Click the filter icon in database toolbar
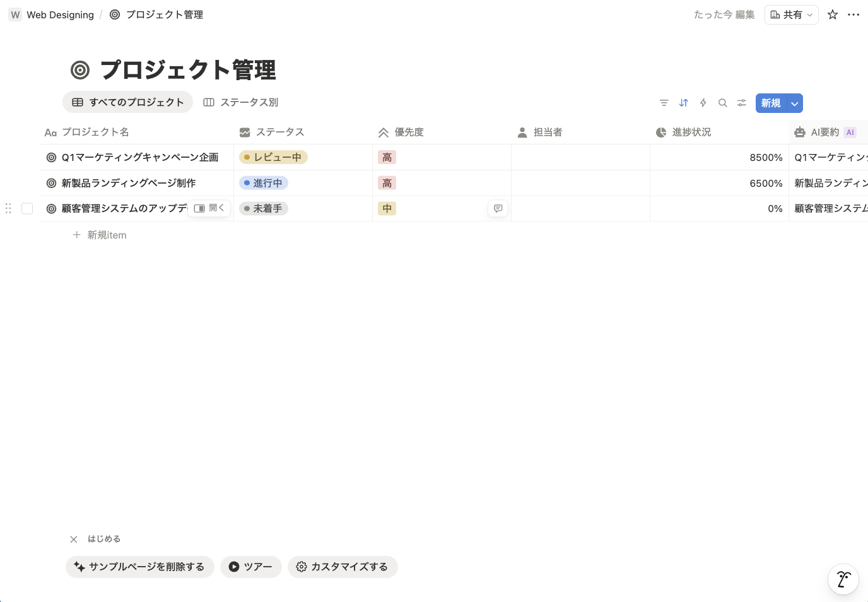 (664, 103)
